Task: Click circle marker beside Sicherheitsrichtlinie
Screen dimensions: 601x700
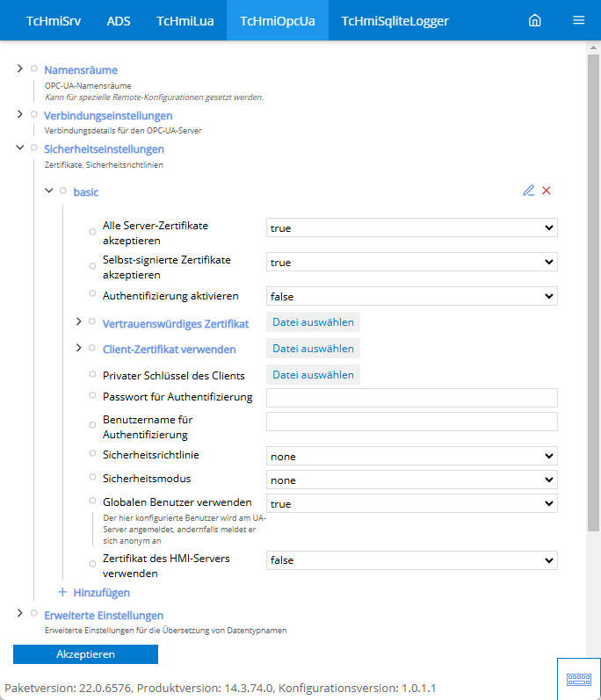Action: tap(92, 456)
